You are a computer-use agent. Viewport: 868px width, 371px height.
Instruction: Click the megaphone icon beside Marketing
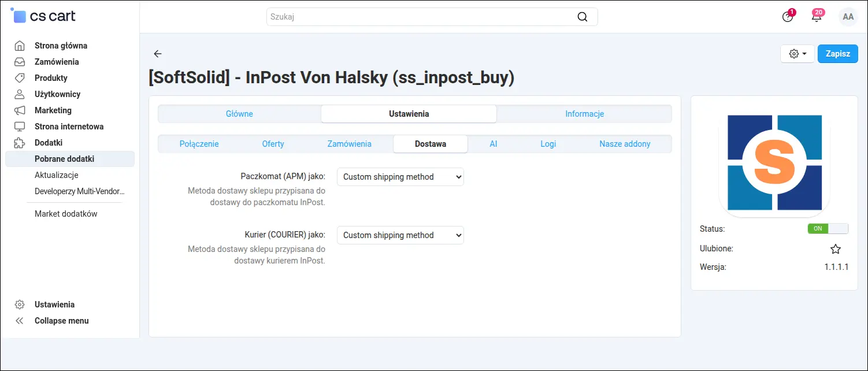(x=20, y=110)
